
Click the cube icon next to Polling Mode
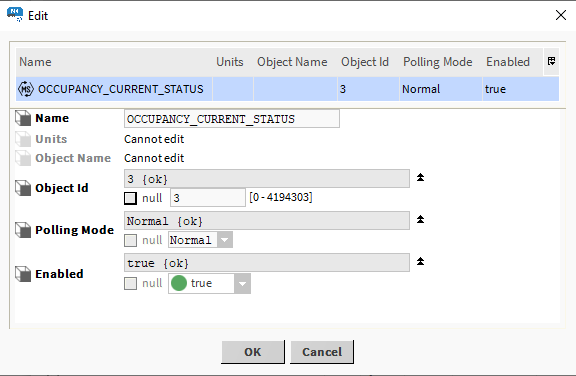pos(23,230)
